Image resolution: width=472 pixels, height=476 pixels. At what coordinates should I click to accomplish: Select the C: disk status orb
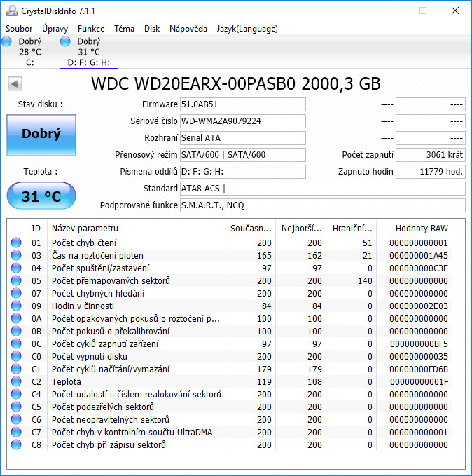(6, 41)
